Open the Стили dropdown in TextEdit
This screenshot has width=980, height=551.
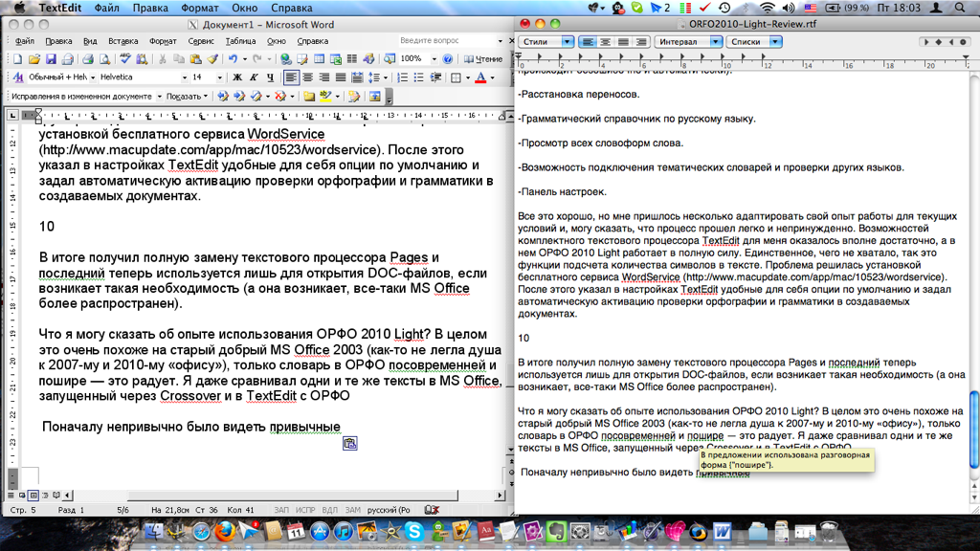click(546, 42)
